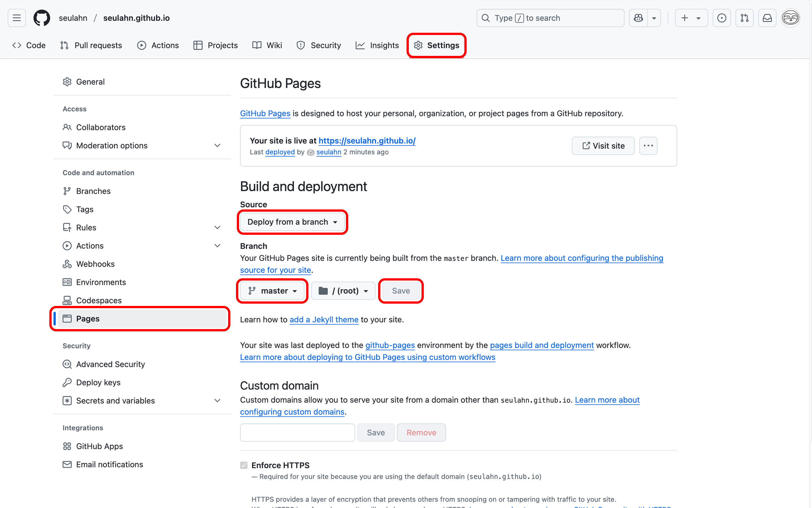Open the github-pages environment link
Viewport: 812px width, 508px height.
point(390,345)
